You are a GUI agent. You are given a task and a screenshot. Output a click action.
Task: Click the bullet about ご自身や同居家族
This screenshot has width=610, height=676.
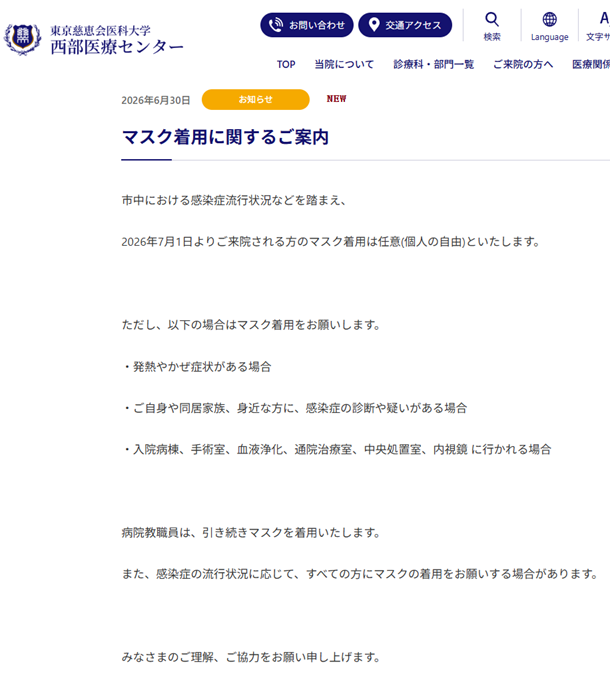(294, 408)
